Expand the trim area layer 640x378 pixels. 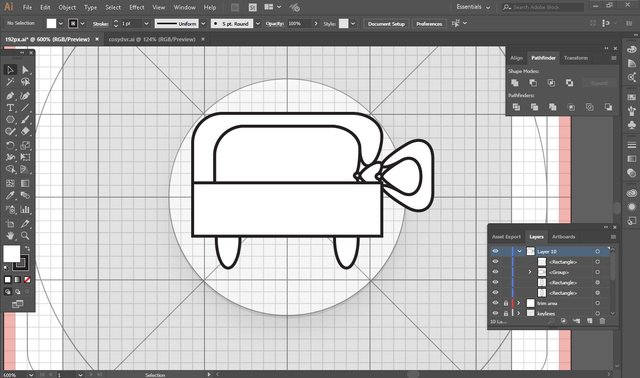[x=519, y=303]
